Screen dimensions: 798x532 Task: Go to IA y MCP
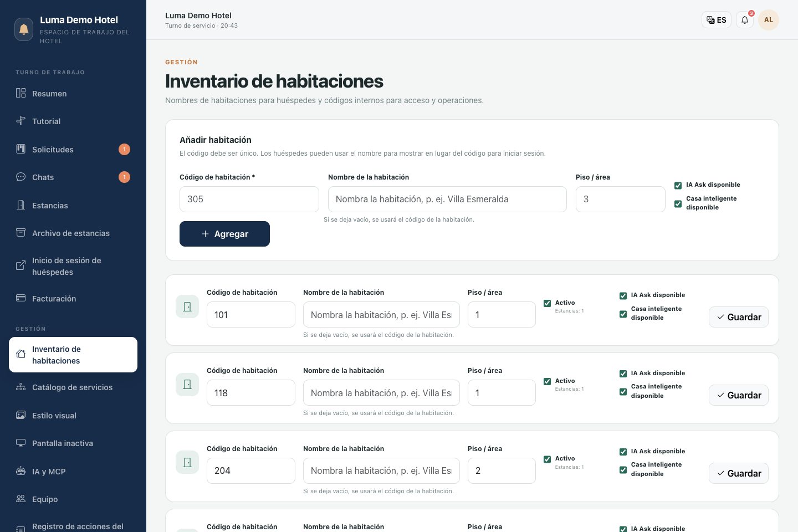click(x=73, y=472)
